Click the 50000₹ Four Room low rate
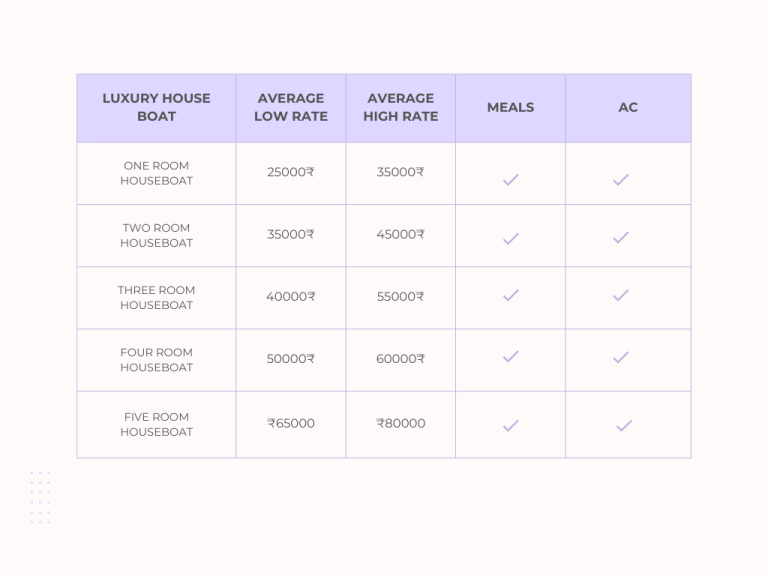The width and height of the screenshot is (768, 576). click(290, 359)
